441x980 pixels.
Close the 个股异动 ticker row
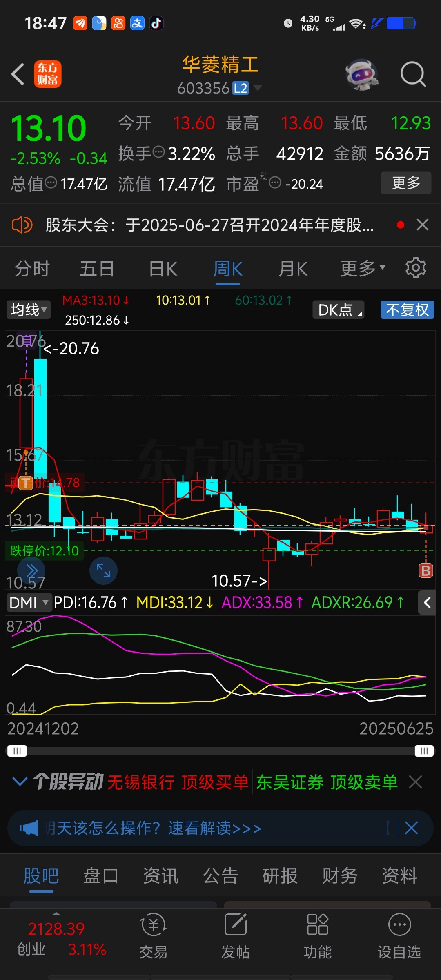(415, 782)
